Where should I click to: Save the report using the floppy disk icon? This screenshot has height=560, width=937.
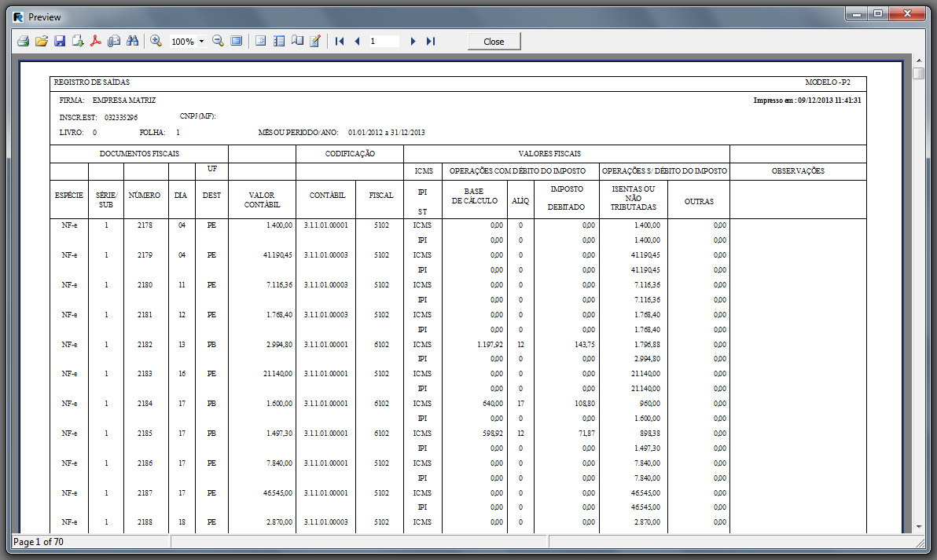click(60, 41)
